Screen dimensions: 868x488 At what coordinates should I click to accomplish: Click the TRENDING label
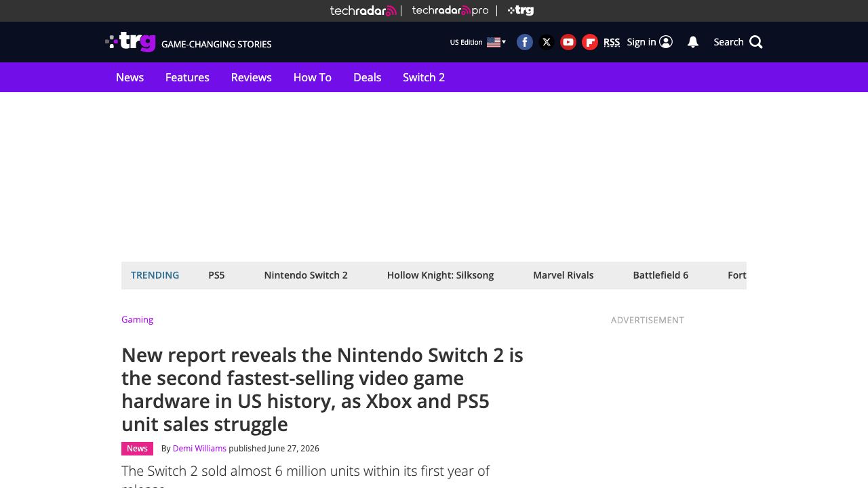click(x=155, y=275)
